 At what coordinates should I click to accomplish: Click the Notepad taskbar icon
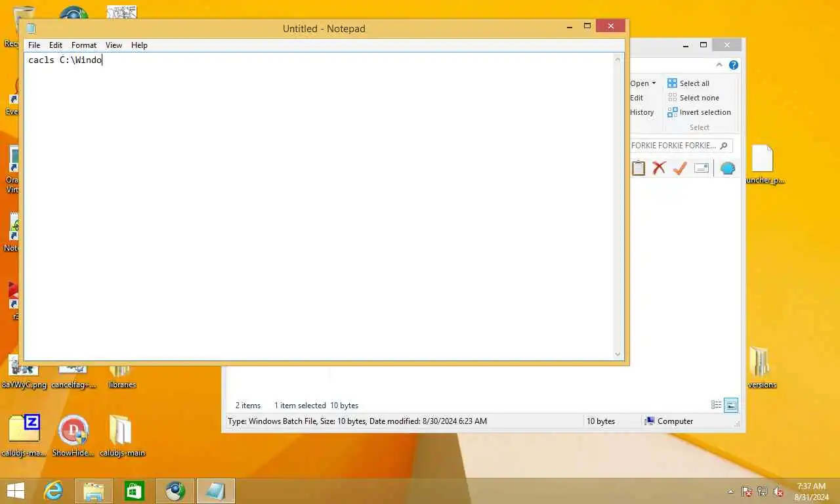(216, 490)
